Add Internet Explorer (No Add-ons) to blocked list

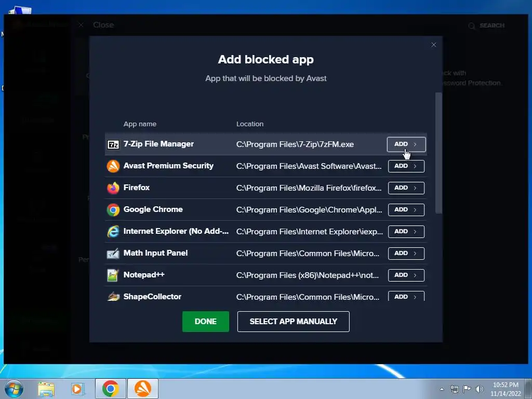coord(406,231)
